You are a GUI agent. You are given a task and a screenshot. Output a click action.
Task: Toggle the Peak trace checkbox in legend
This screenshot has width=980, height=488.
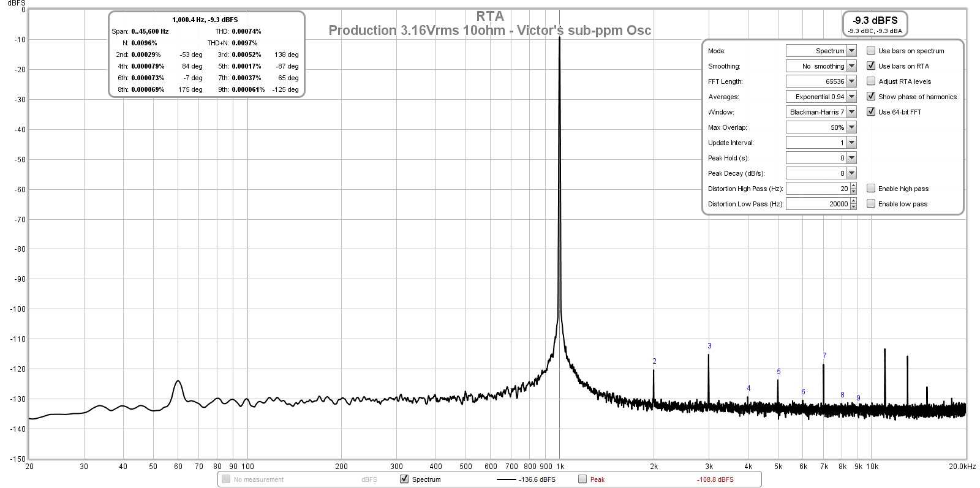tap(582, 479)
